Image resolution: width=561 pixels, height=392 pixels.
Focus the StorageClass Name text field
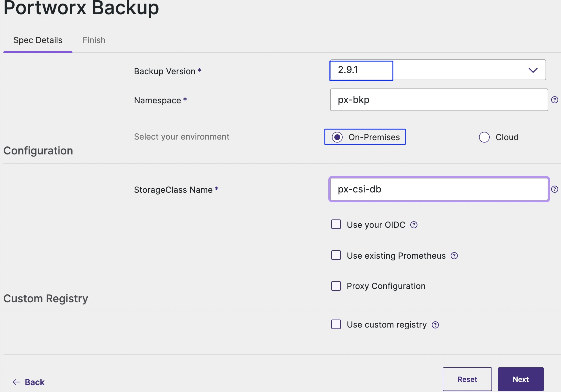[x=439, y=189]
